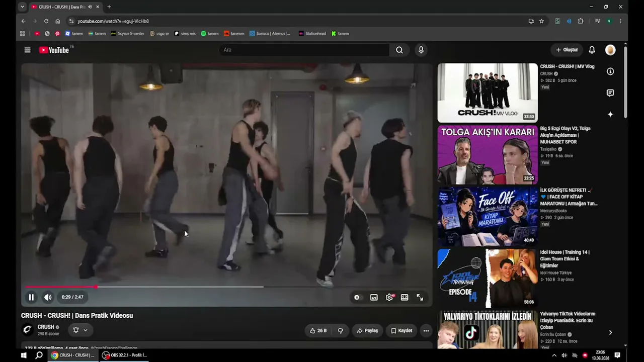Reload the YouTube page
644x362 pixels.
click(46, 21)
